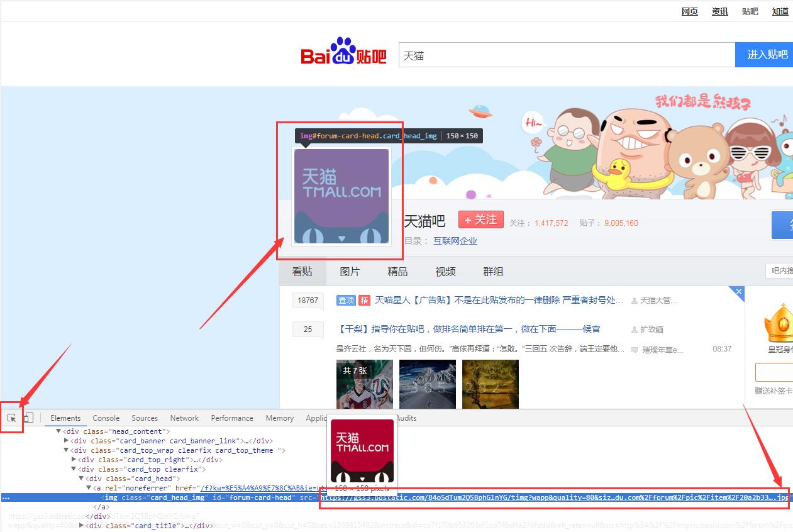Open the 网页 link in the top navigation

[690, 11]
